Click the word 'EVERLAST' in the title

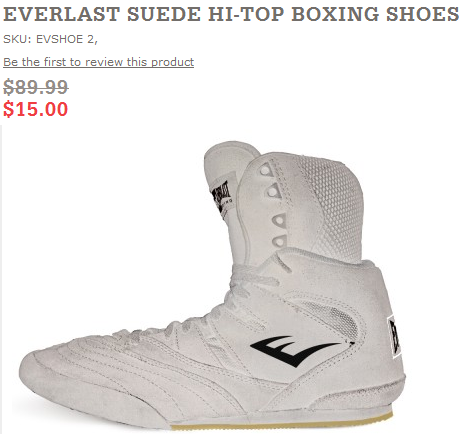coord(61,14)
